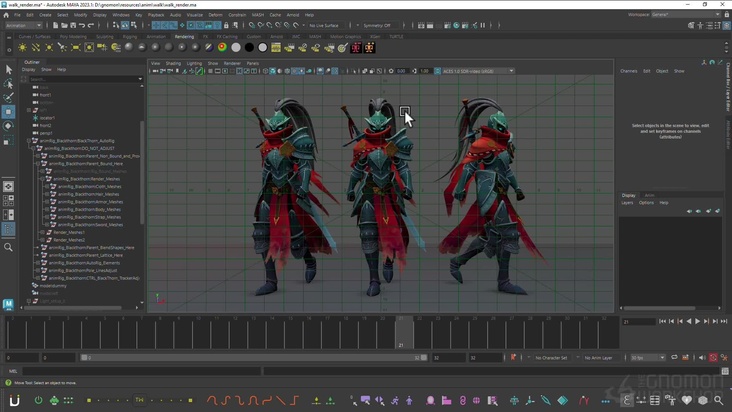Toggle playback loop mode button
The image size is (732, 412).
point(672,357)
